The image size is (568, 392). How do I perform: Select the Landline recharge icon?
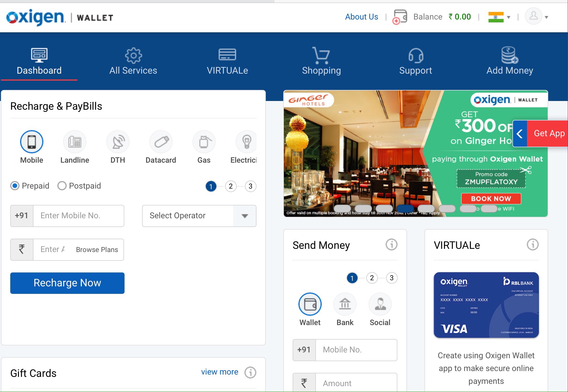click(x=75, y=142)
